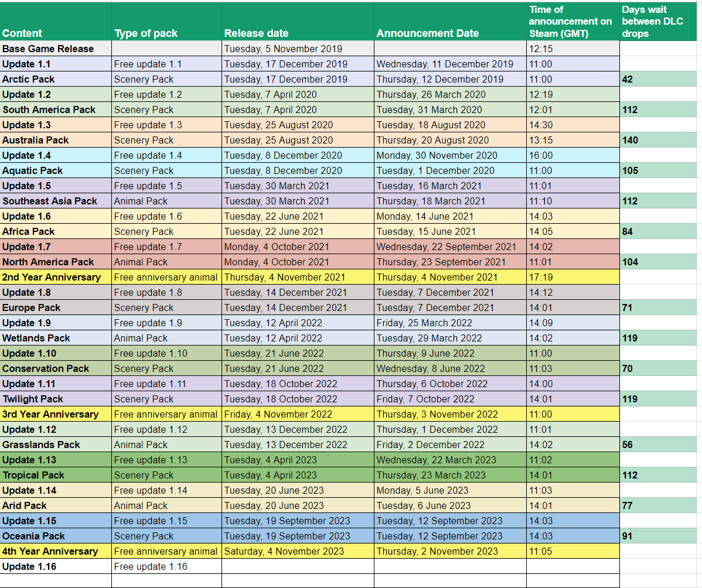Select the 140 days wait cell

click(658, 140)
